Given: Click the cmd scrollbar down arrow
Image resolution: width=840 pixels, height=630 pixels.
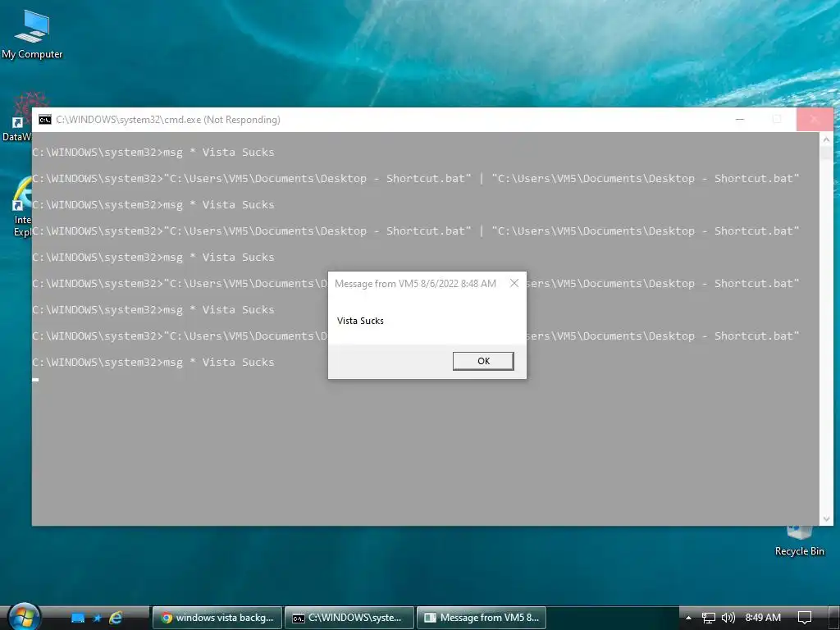Looking at the screenshot, I should tap(826, 518).
